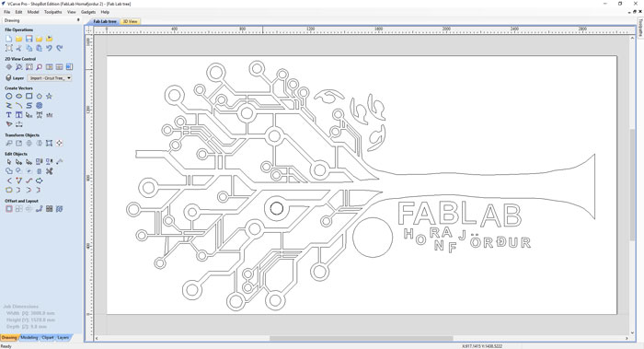The image size is (644, 349).
Task: Select the Draw Circle tool
Action: click(x=9, y=96)
